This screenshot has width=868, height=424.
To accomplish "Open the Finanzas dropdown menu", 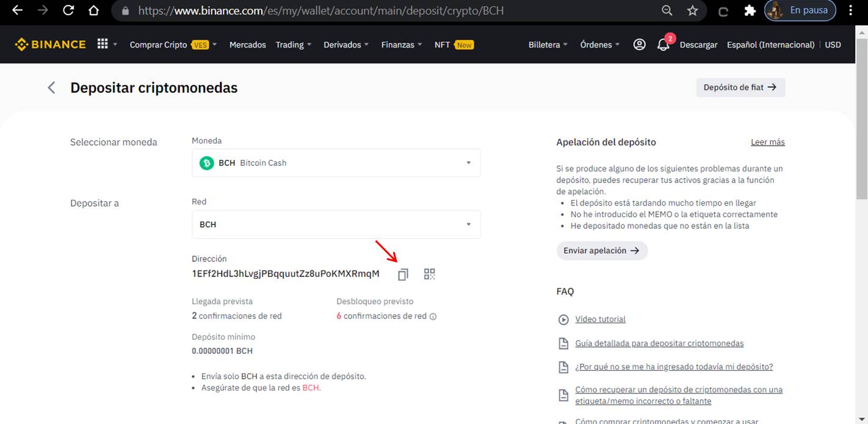I will tap(402, 45).
